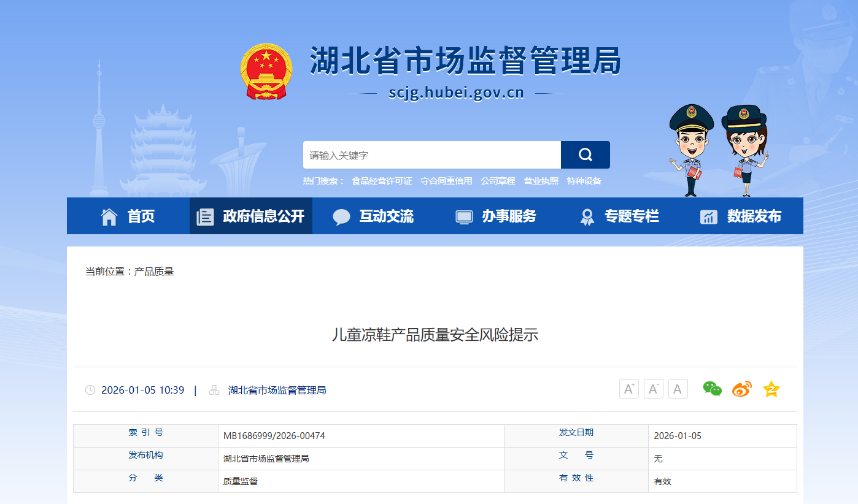This screenshot has height=504, width=858.
Task: Click the 有效性 value 有效
Action: coord(663,481)
